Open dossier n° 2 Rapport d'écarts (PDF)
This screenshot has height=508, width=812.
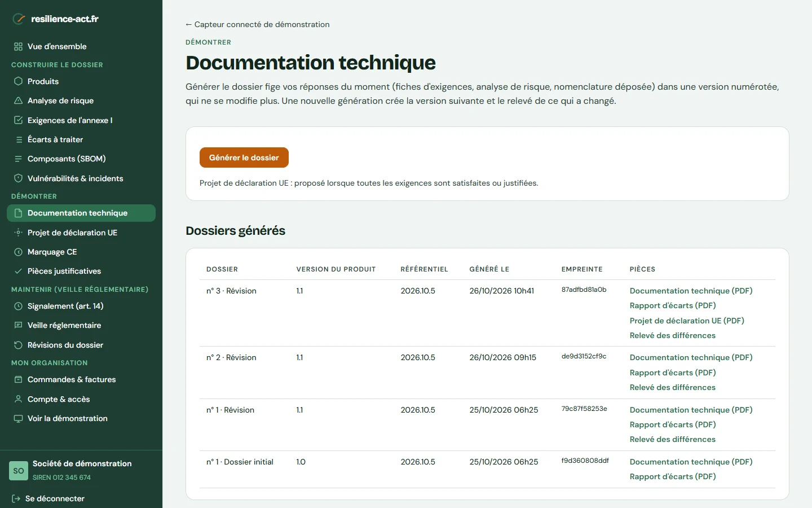point(673,373)
